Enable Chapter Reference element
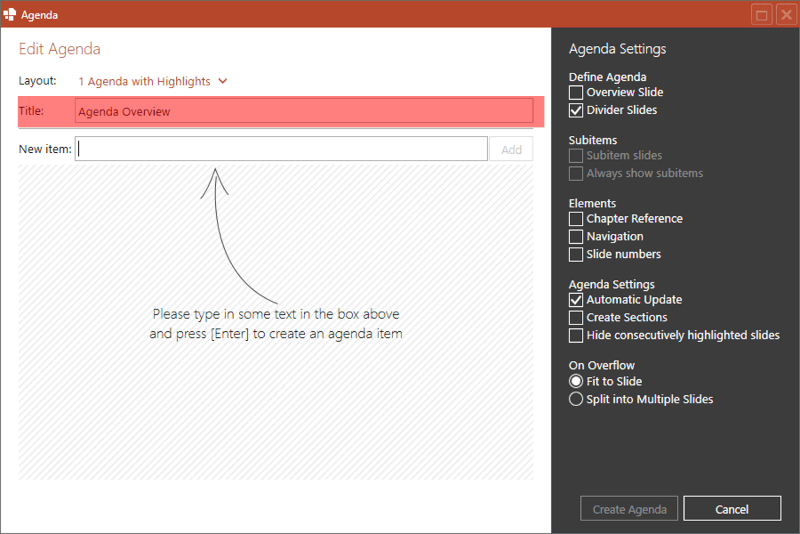 pos(576,218)
